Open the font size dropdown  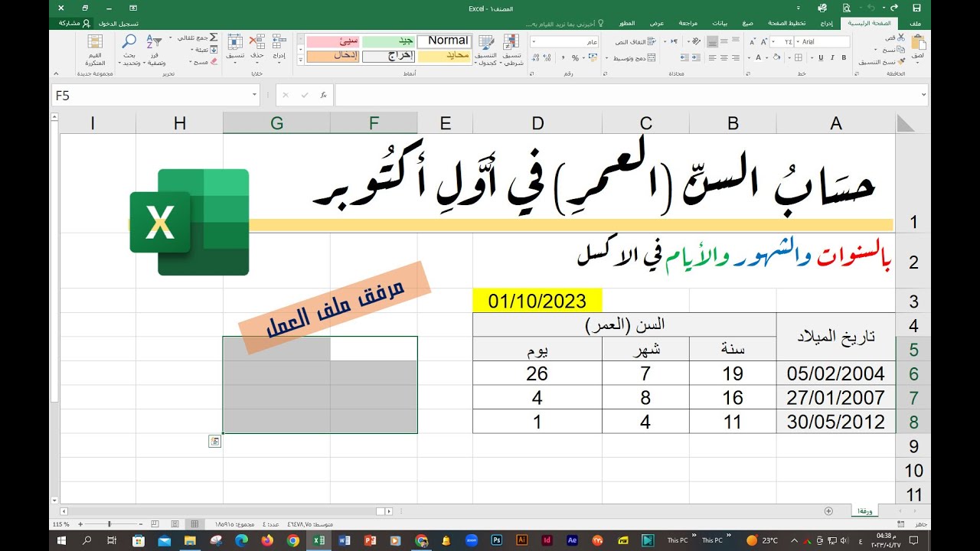tap(773, 42)
